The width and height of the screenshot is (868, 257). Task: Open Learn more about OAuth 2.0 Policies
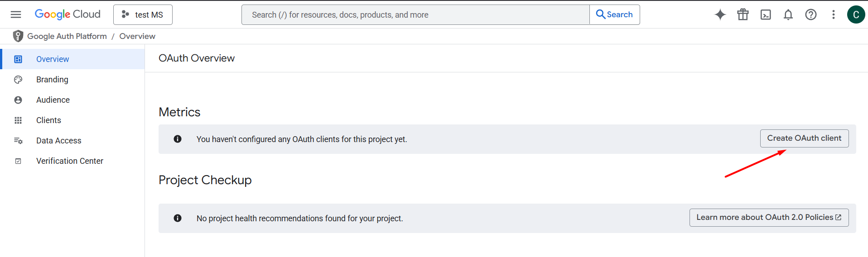pos(769,218)
